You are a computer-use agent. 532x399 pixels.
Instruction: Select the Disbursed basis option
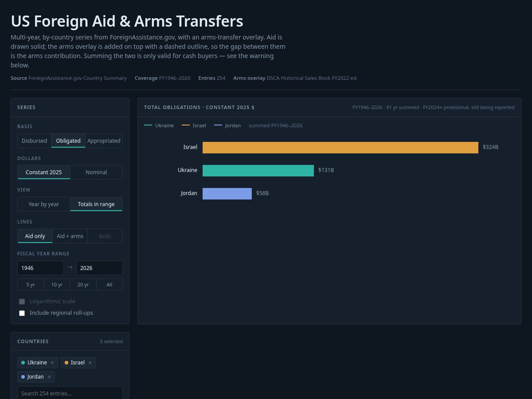(x=35, y=141)
